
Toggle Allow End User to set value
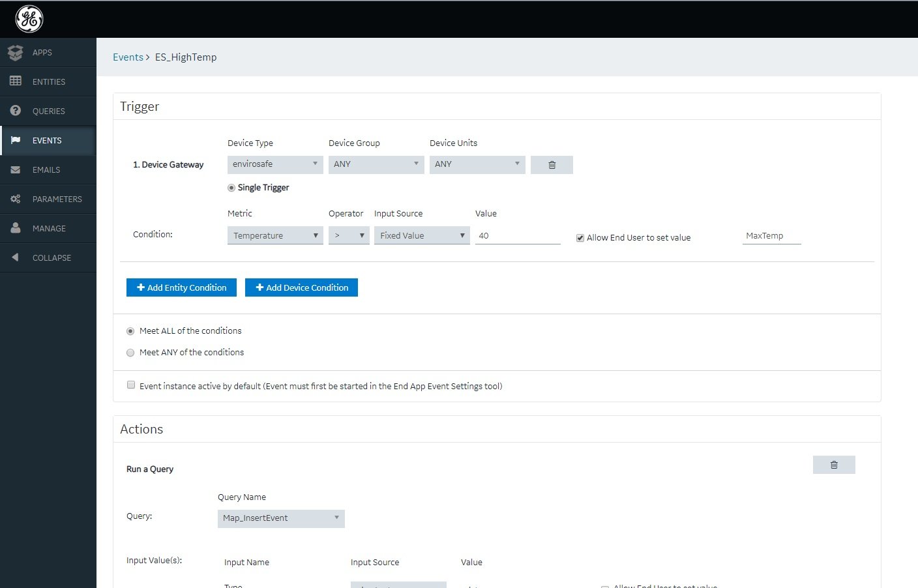pyautogui.click(x=580, y=238)
